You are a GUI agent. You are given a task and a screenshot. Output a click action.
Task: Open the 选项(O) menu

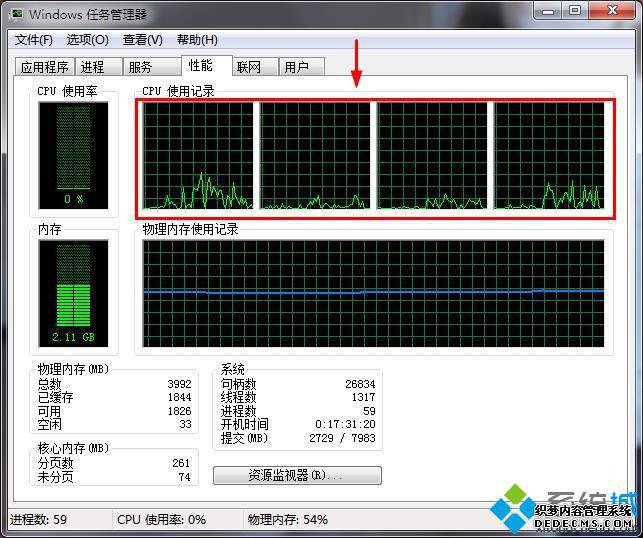pyautogui.click(x=87, y=40)
